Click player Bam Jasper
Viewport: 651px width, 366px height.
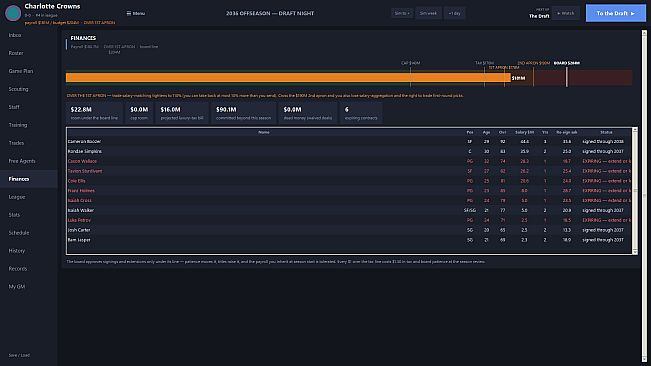pos(79,240)
